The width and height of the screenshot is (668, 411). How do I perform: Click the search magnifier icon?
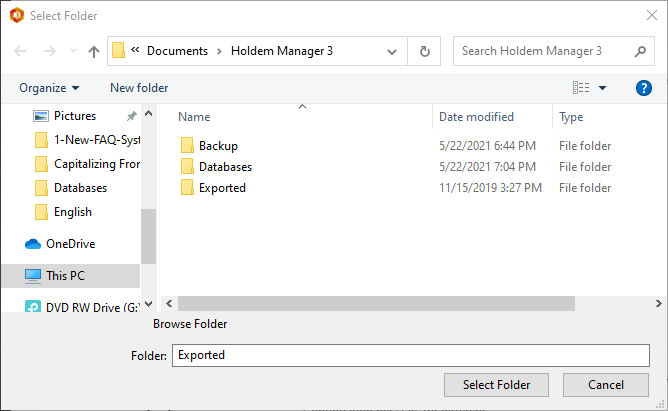click(641, 51)
